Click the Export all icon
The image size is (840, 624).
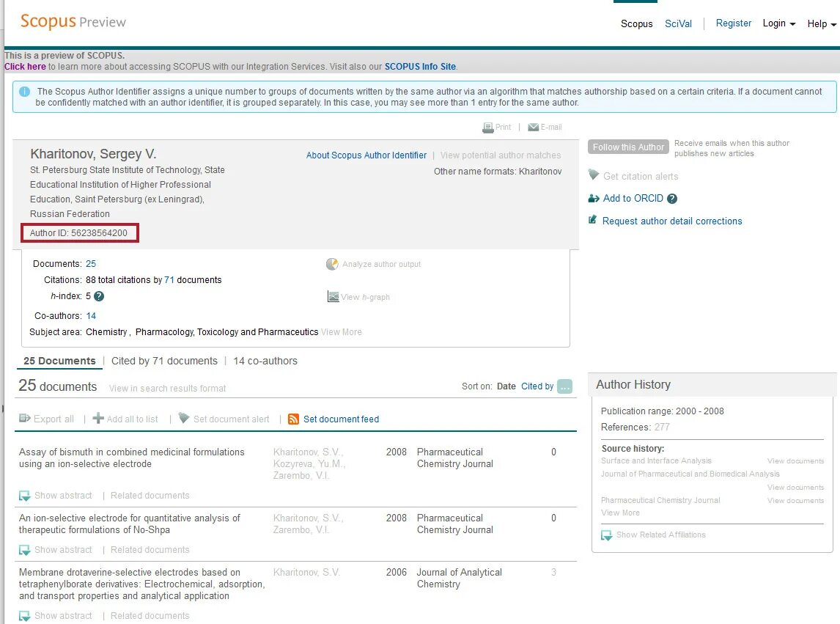pyautogui.click(x=25, y=418)
